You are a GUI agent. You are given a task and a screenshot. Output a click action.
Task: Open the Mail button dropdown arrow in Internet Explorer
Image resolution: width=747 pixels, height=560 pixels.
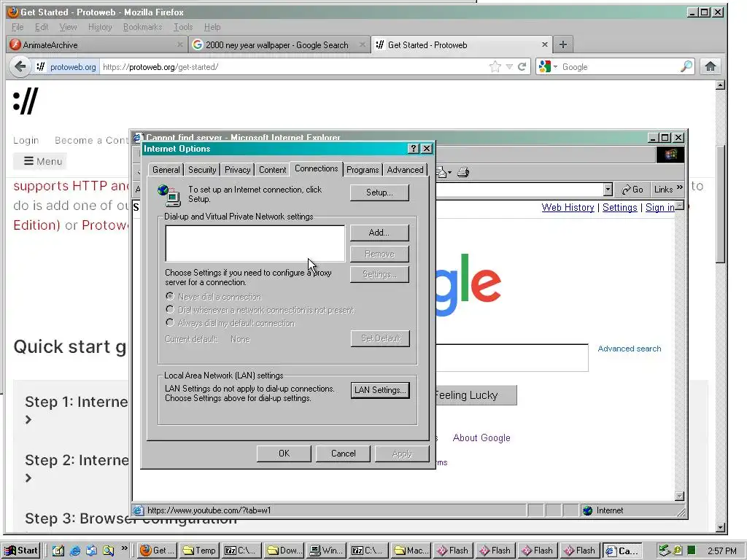(x=449, y=173)
